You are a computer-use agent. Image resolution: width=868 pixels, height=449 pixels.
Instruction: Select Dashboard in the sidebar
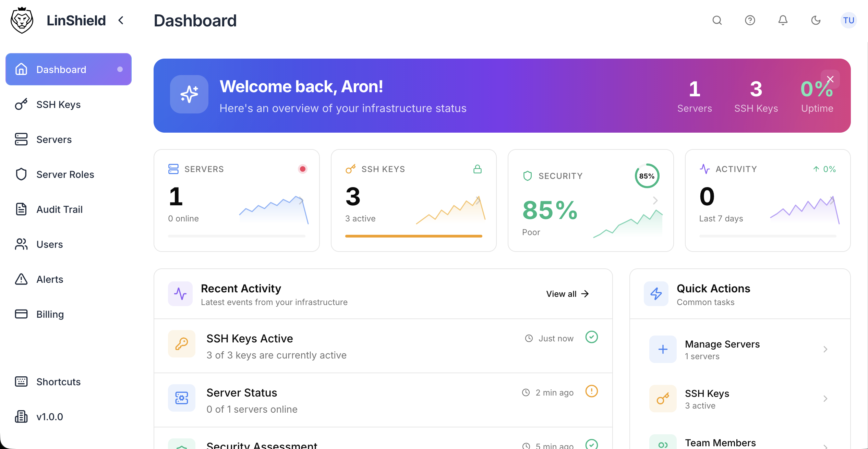pos(61,69)
